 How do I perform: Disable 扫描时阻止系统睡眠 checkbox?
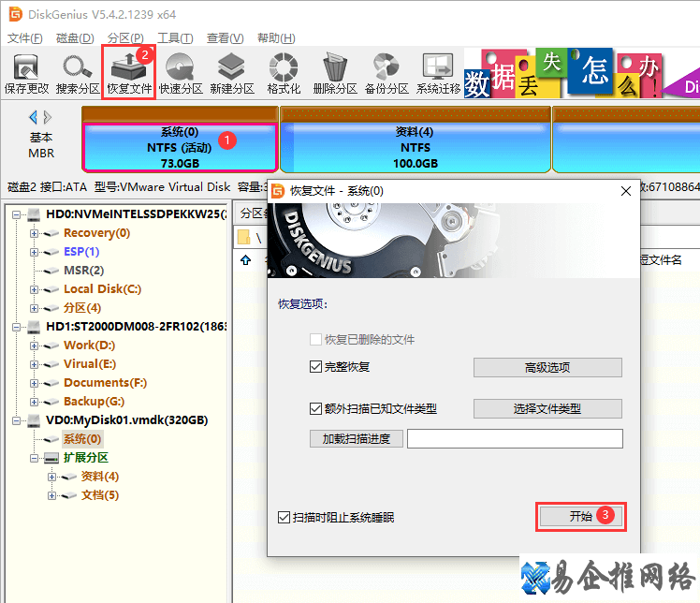284,517
